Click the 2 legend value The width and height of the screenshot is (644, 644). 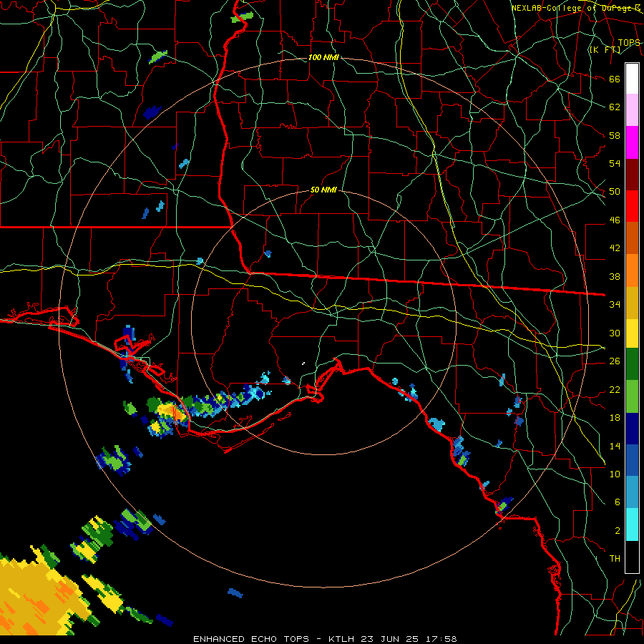click(618, 530)
